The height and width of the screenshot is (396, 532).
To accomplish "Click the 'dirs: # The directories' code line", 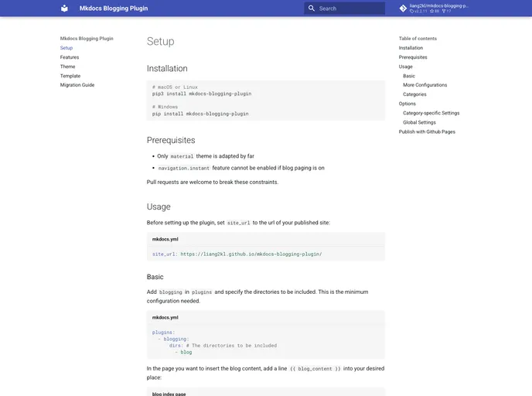I will (x=223, y=346).
